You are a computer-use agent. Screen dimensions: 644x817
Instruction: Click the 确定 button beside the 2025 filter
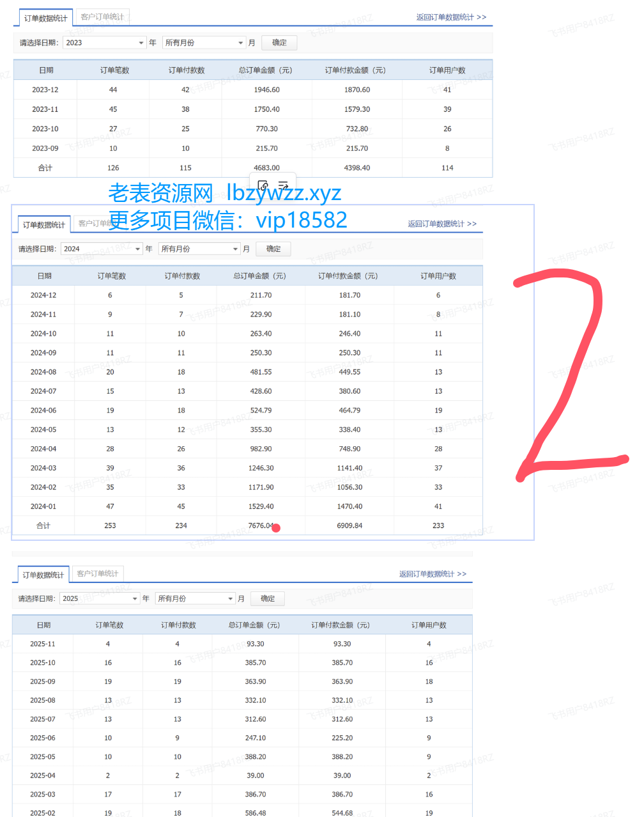click(x=268, y=598)
